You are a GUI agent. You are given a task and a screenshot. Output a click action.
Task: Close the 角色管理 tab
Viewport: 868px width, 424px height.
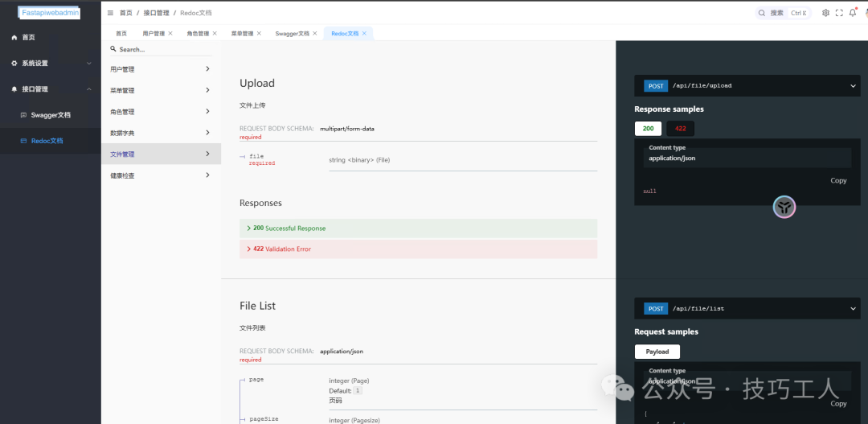pos(215,33)
